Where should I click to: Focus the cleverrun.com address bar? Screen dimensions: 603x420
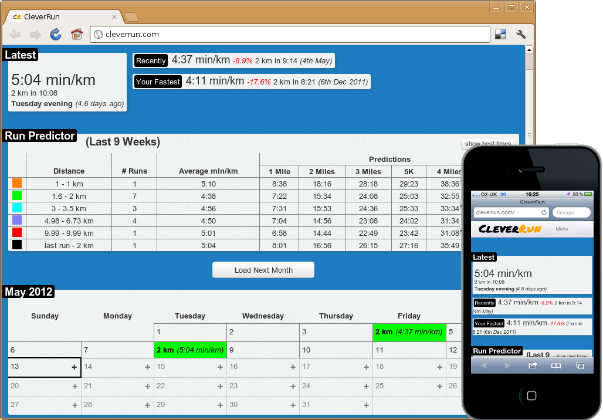[x=290, y=34]
